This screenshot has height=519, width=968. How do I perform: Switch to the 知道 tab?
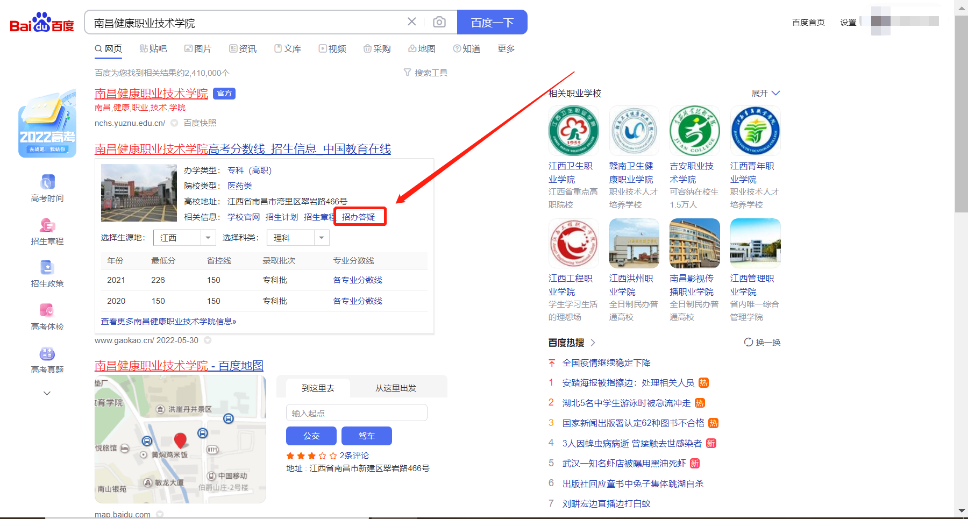click(467, 49)
